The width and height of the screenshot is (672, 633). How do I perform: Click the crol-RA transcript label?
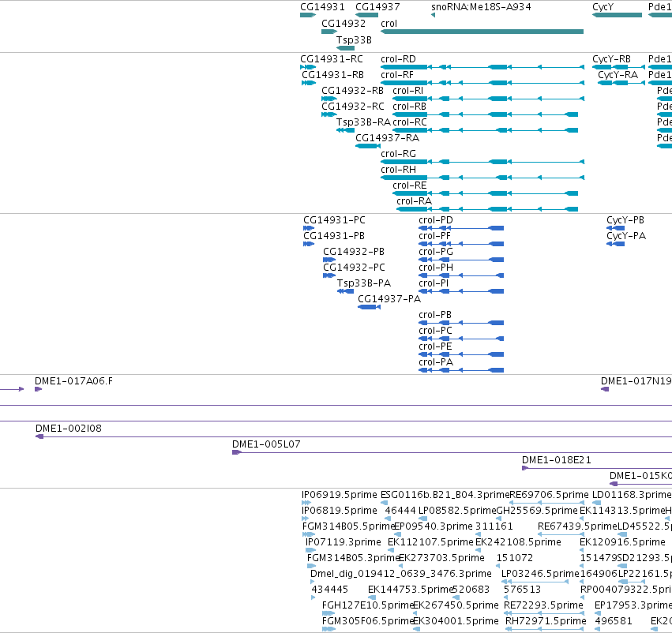tap(414, 201)
